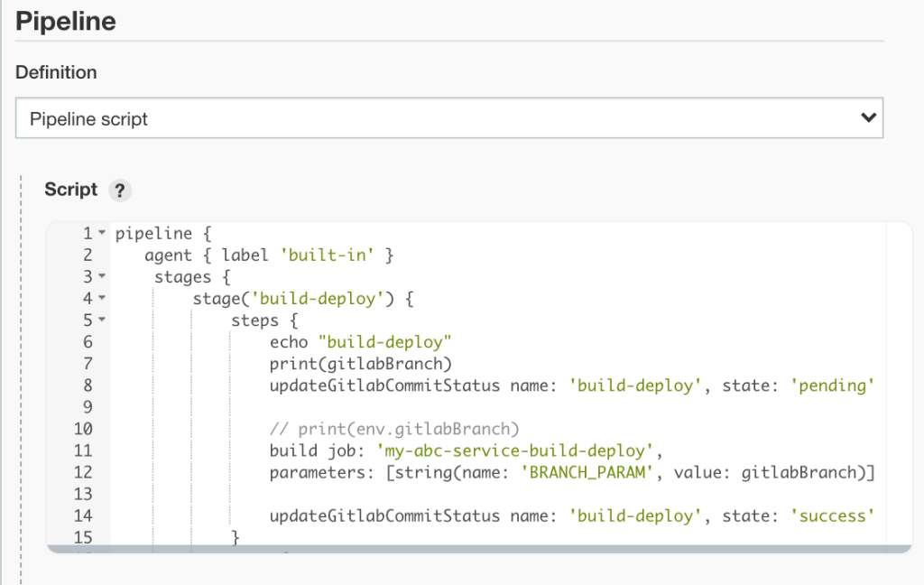Place cursor in the 'built-in' label string
The width and height of the screenshot is (924, 585).
coord(328,255)
